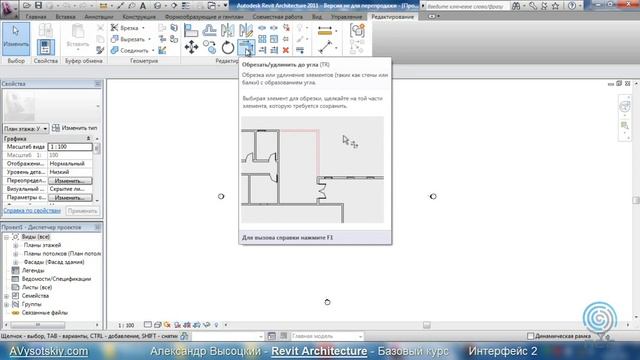Expand the Планы этажей tree node
640x360 pixels.
[16, 245]
